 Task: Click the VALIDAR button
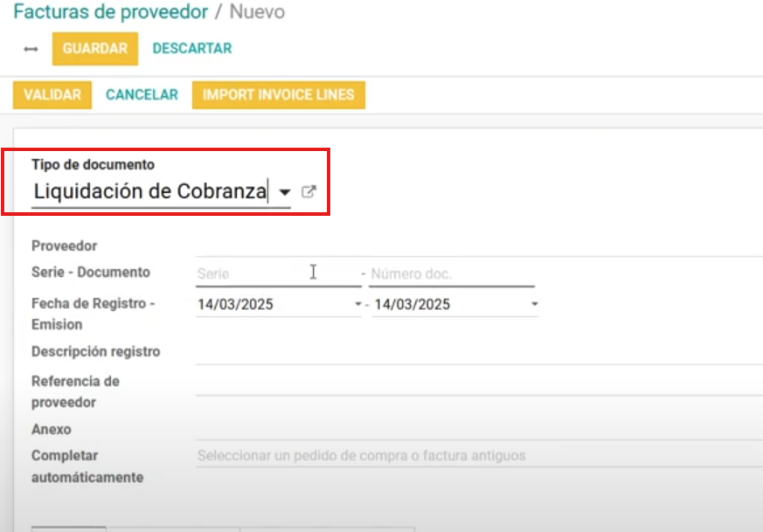coord(52,94)
